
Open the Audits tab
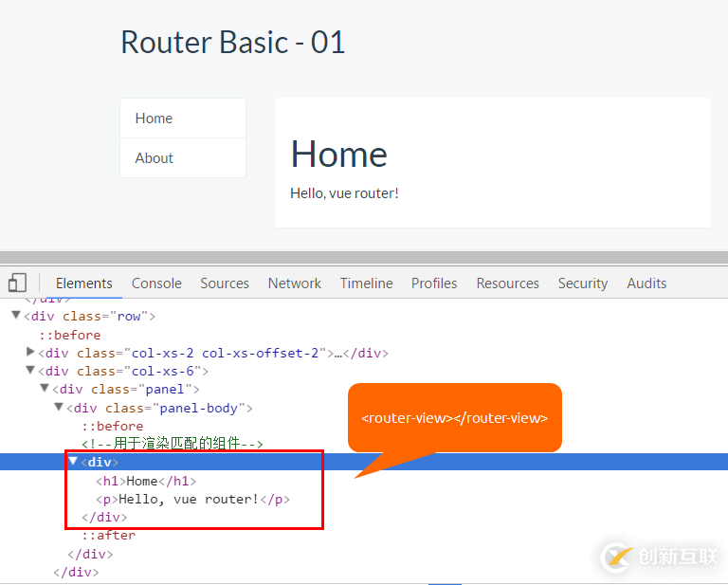(x=646, y=283)
